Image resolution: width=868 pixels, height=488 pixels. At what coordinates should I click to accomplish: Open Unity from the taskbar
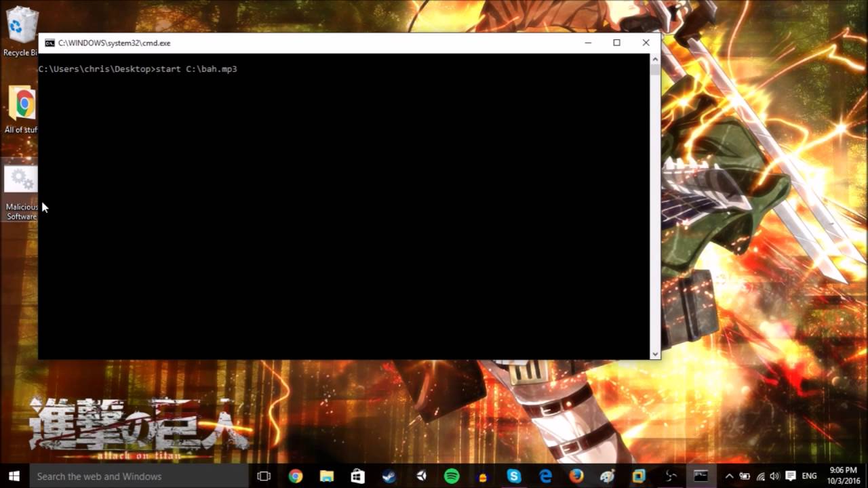pyautogui.click(x=420, y=476)
